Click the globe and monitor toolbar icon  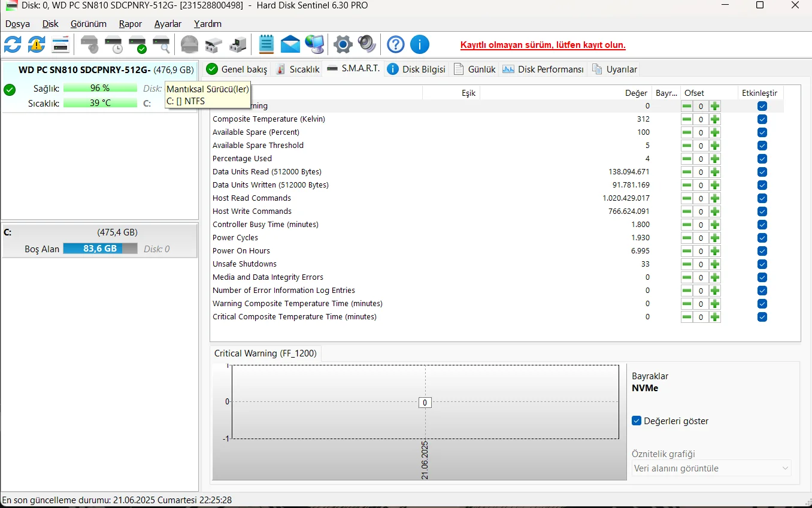point(314,44)
